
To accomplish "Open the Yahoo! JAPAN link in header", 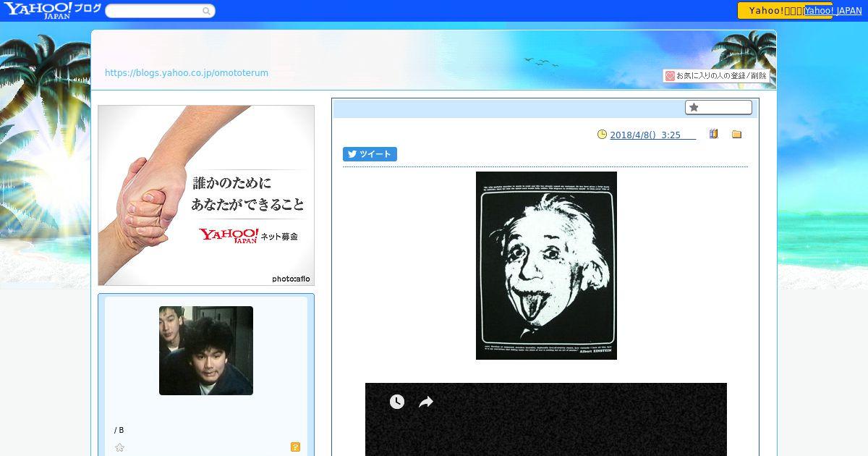I will (x=833, y=11).
